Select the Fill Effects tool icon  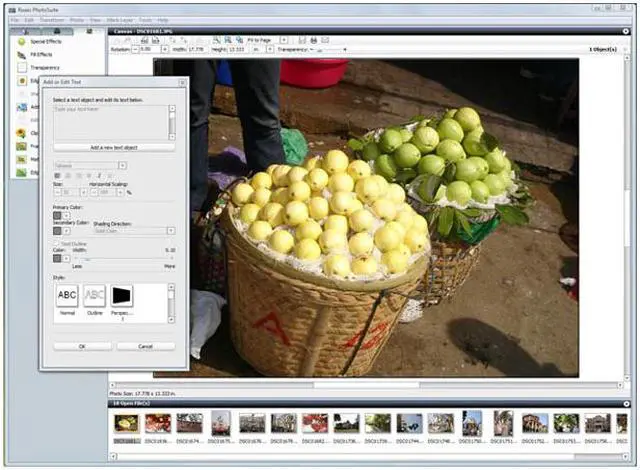(21, 55)
